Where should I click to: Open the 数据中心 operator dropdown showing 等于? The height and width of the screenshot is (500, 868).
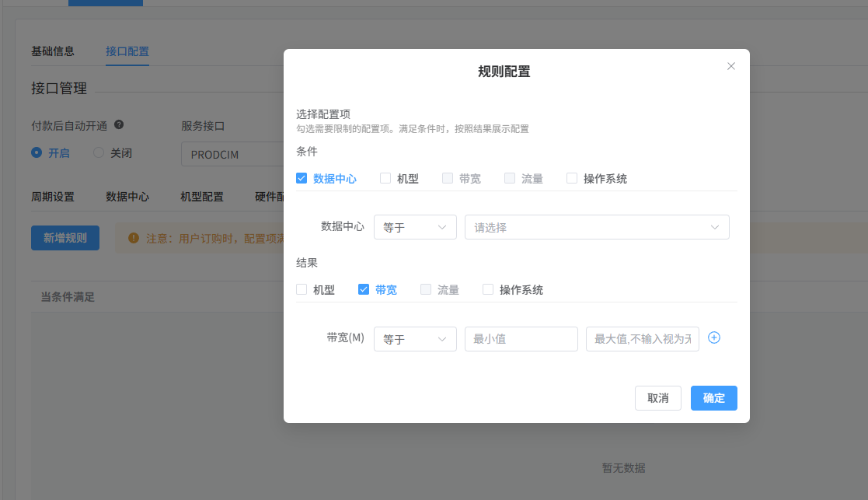[415, 227]
